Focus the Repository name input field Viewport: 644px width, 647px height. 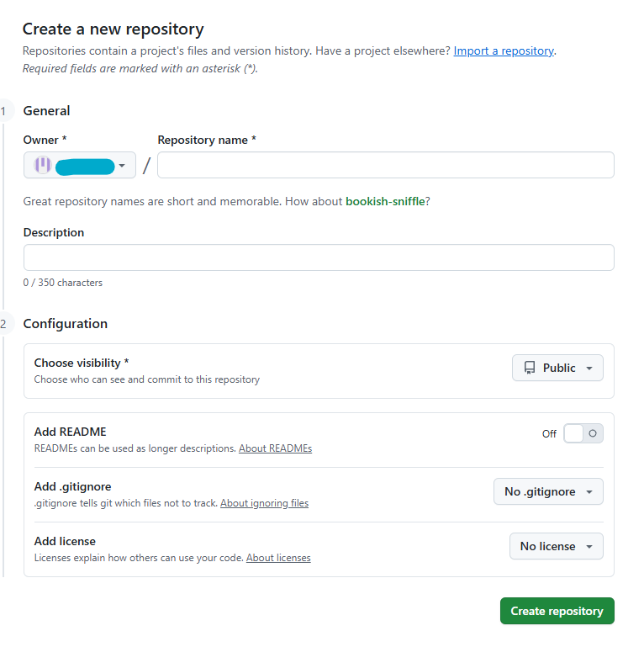[385, 165]
